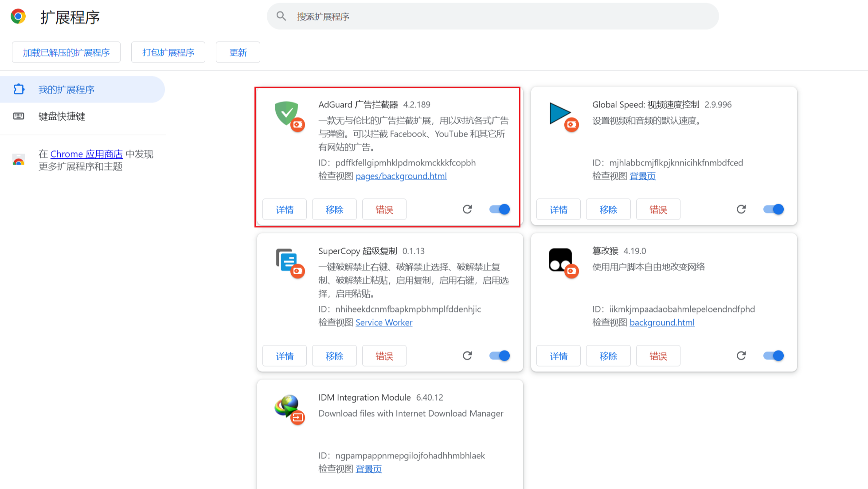Click the Chrome logo icon

tap(18, 16)
